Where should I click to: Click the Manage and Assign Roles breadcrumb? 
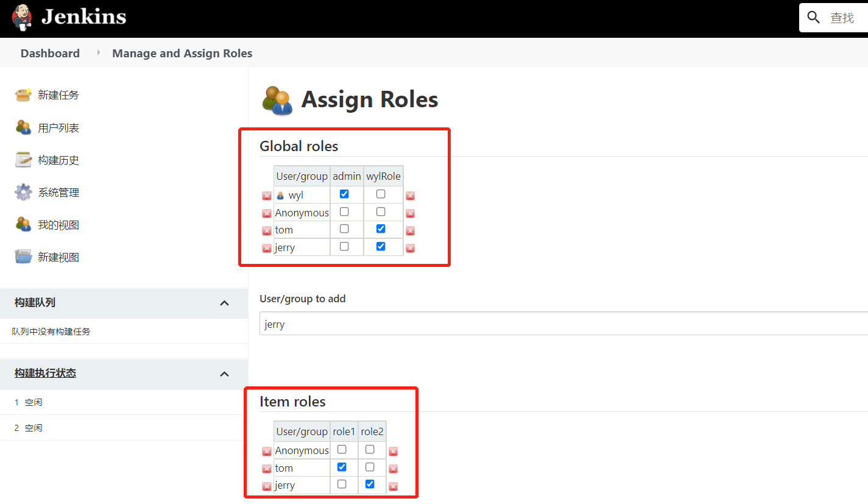point(182,54)
